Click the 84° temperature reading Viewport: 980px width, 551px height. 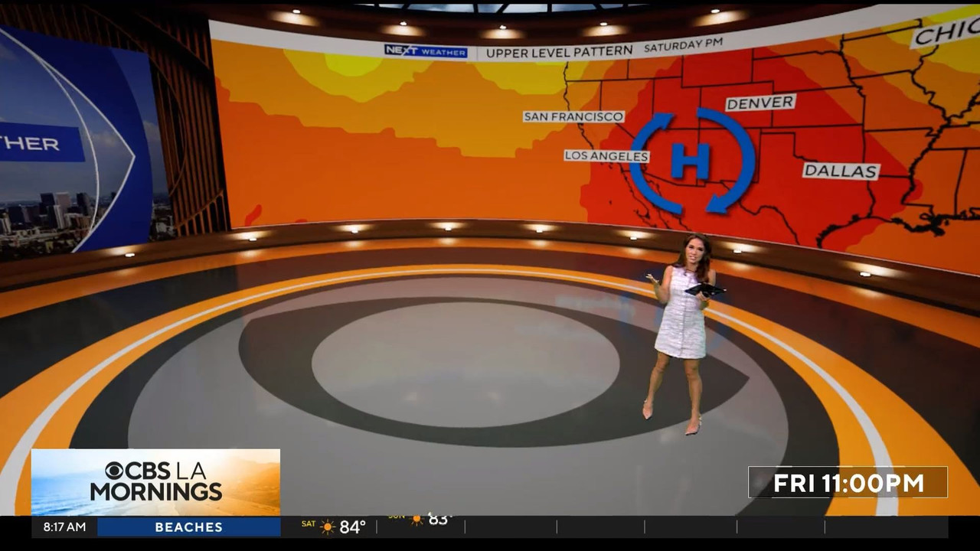tap(353, 527)
